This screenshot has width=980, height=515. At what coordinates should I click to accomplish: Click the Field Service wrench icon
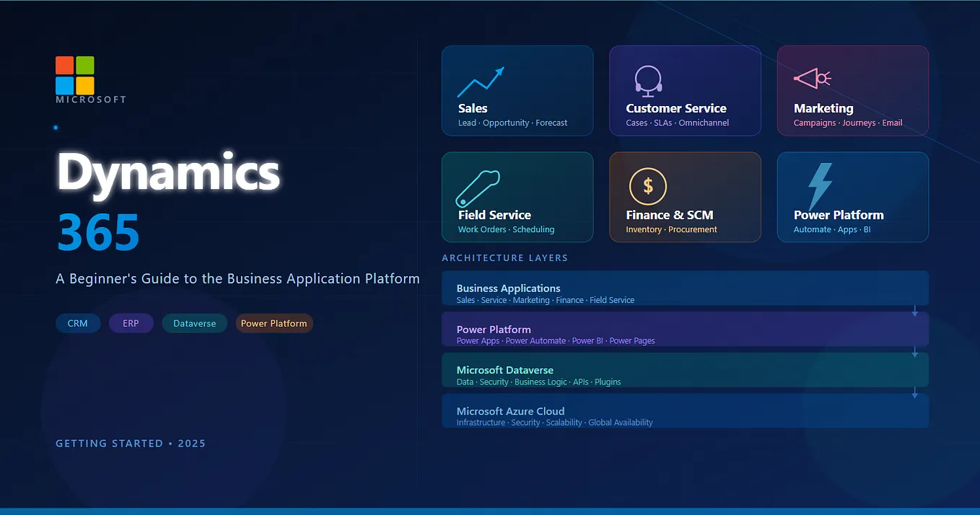[478, 188]
